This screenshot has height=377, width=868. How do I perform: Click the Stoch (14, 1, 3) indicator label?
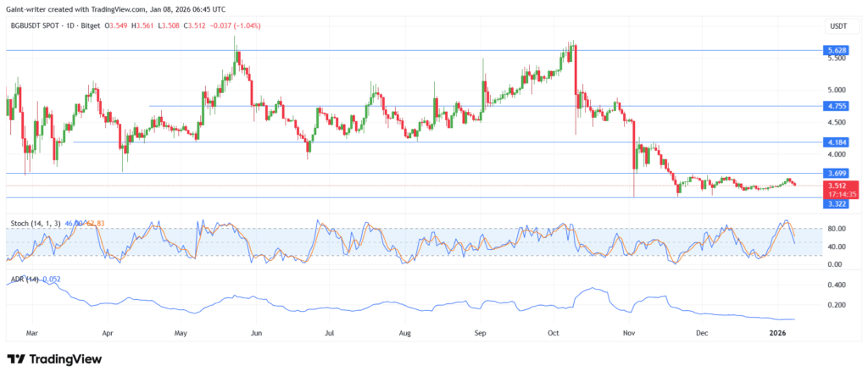pyautogui.click(x=36, y=224)
